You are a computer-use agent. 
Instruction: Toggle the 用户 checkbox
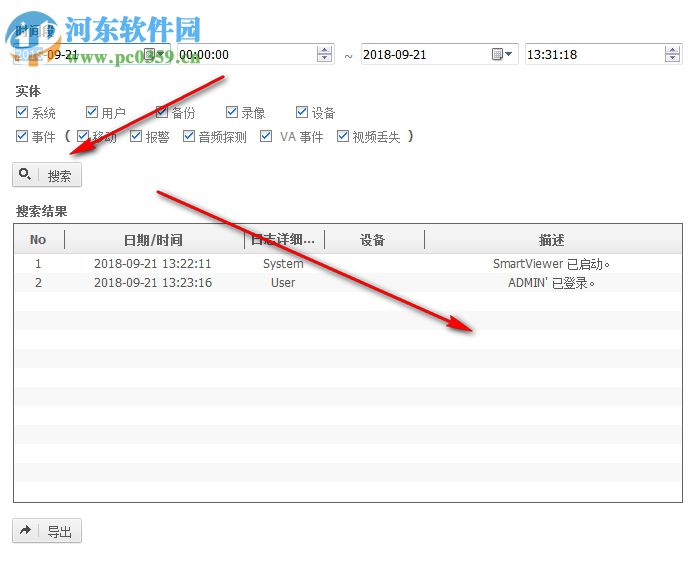click(x=92, y=112)
